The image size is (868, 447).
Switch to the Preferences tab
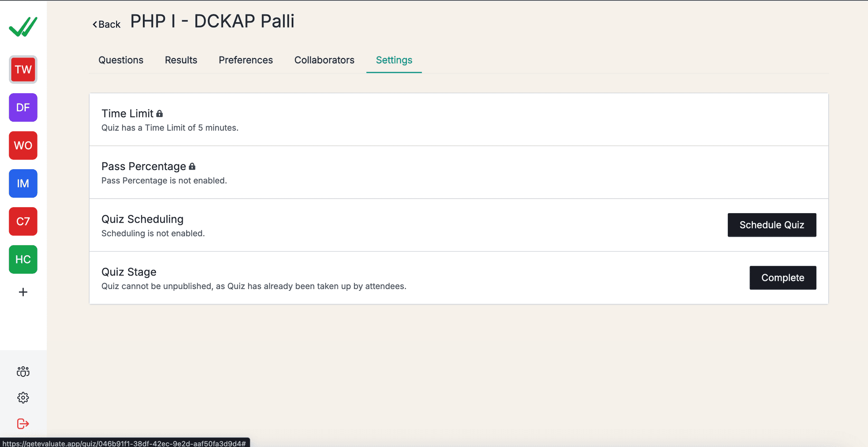point(245,60)
